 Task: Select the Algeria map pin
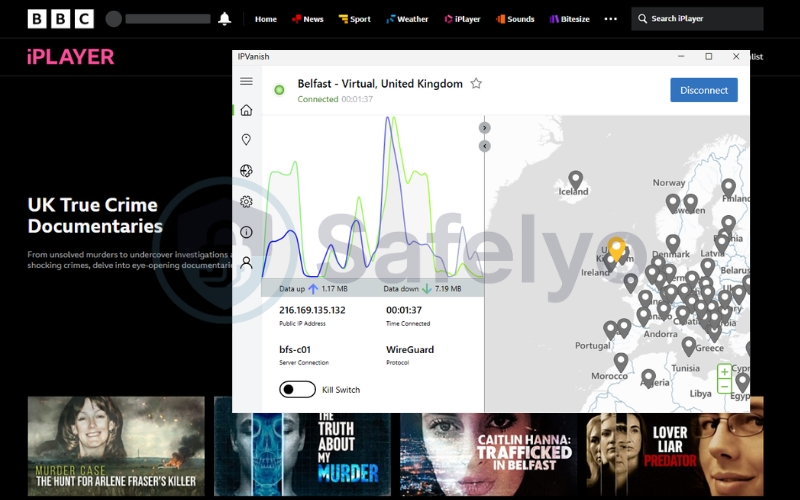click(x=648, y=379)
